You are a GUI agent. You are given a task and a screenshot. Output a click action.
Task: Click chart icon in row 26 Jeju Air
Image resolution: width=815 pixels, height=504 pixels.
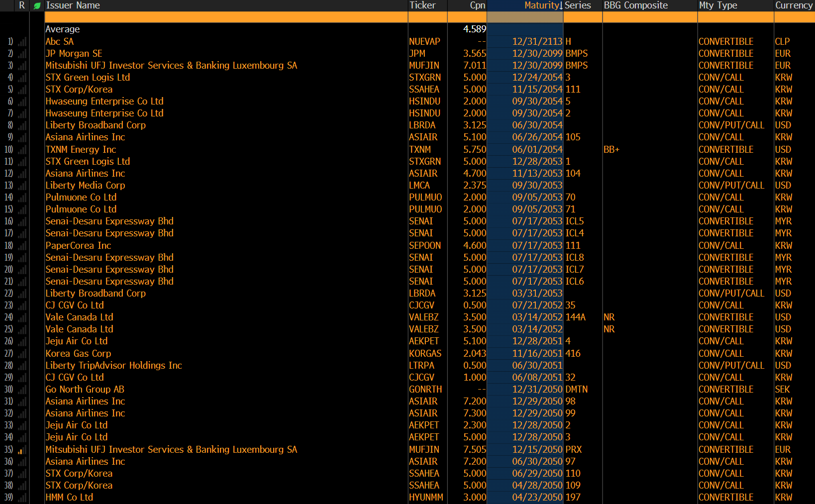(22, 341)
